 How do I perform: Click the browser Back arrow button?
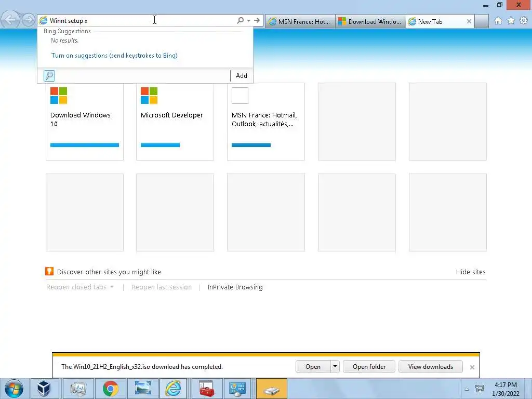click(x=10, y=20)
